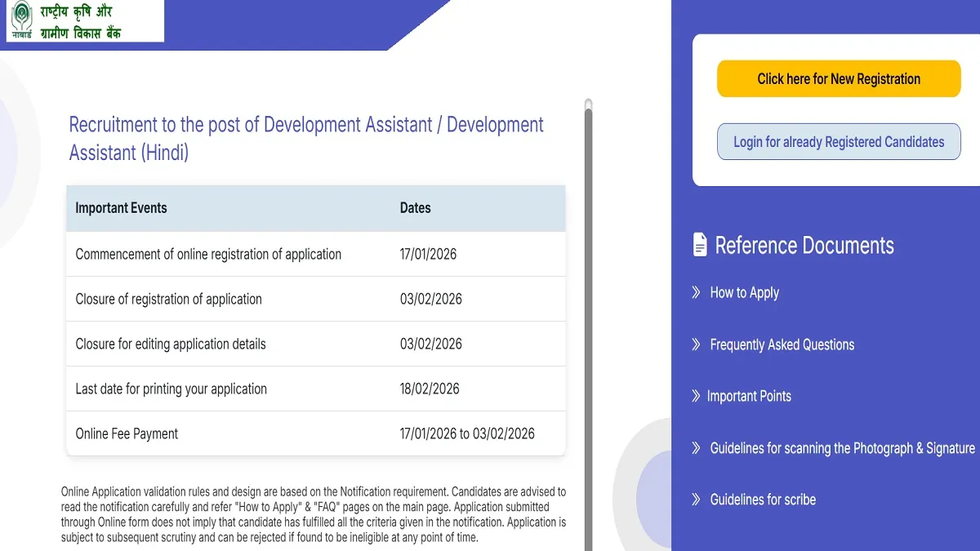Viewport: 980px width, 551px height.
Task: Click the chevron before Guidelines for scanning
Action: 696,448
